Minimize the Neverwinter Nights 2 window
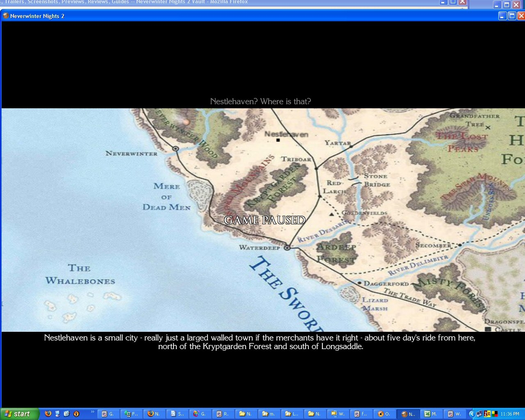Screen dimensions: 525x420 pyautogui.click(x=502, y=16)
